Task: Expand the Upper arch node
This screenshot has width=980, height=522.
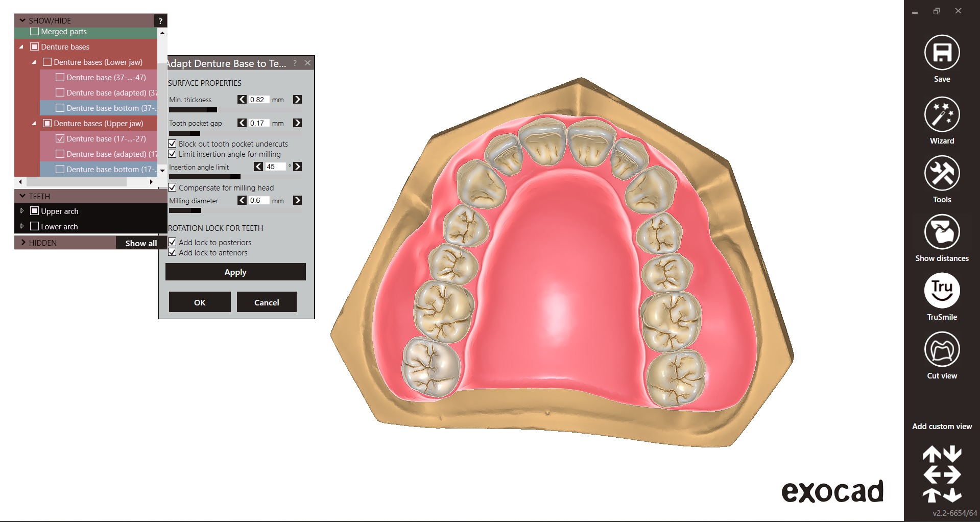Action: pyautogui.click(x=22, y=211)
